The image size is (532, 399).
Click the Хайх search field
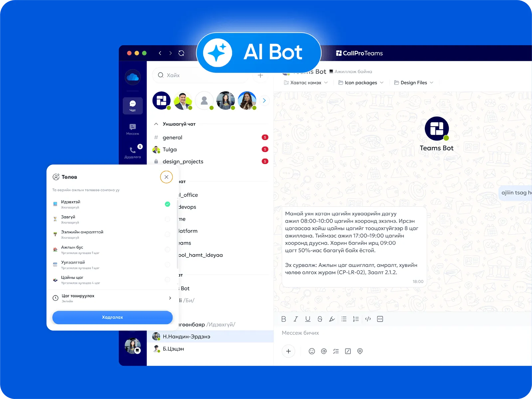(200, 75)
